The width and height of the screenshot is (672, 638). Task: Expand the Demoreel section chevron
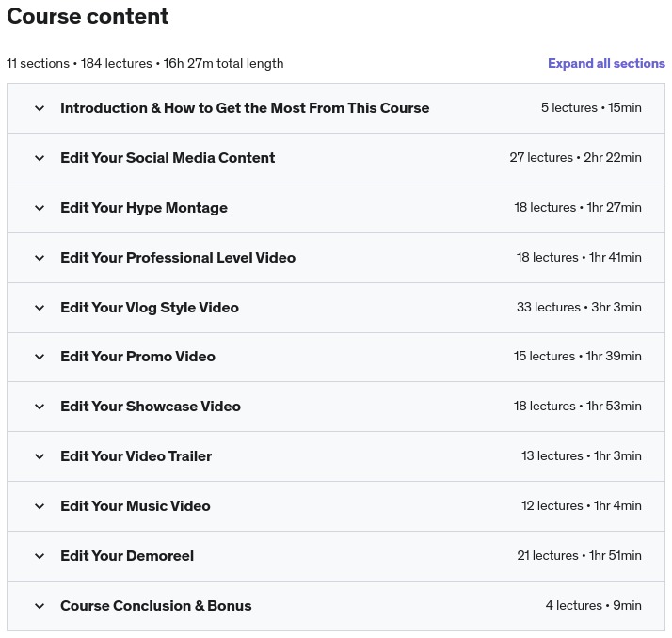tap(40, 556)
